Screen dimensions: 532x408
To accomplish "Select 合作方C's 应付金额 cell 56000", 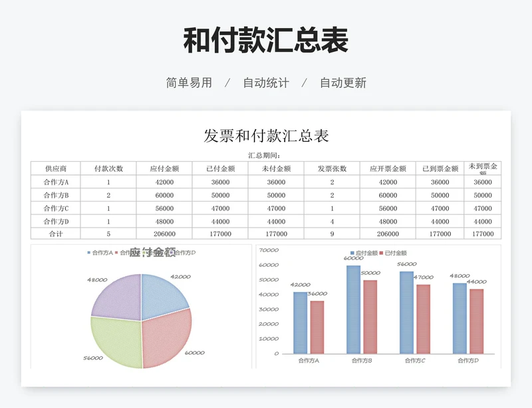I will pos(164,208).
